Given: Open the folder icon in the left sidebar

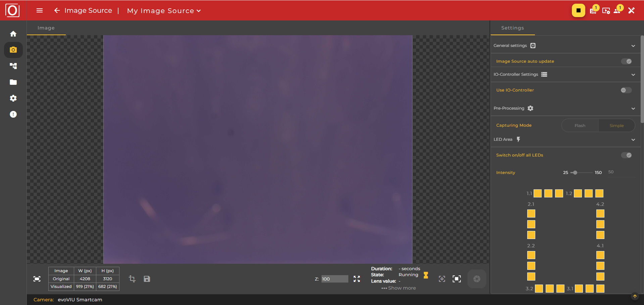Looking at the screenshot, I should point(13,82).
